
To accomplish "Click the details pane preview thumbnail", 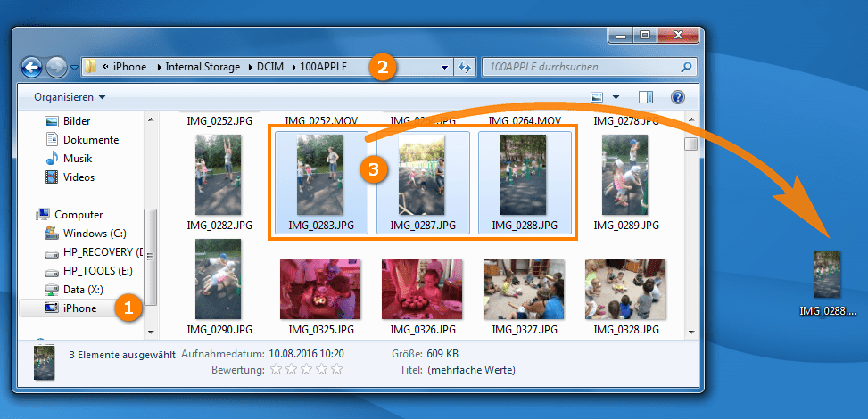I will coord(44,363).
